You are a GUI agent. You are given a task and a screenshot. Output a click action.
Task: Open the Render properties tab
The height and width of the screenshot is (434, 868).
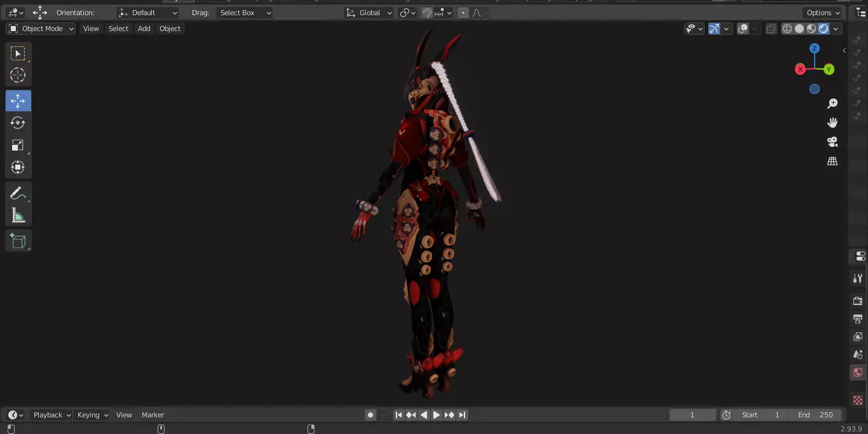(x=858, y=301)
